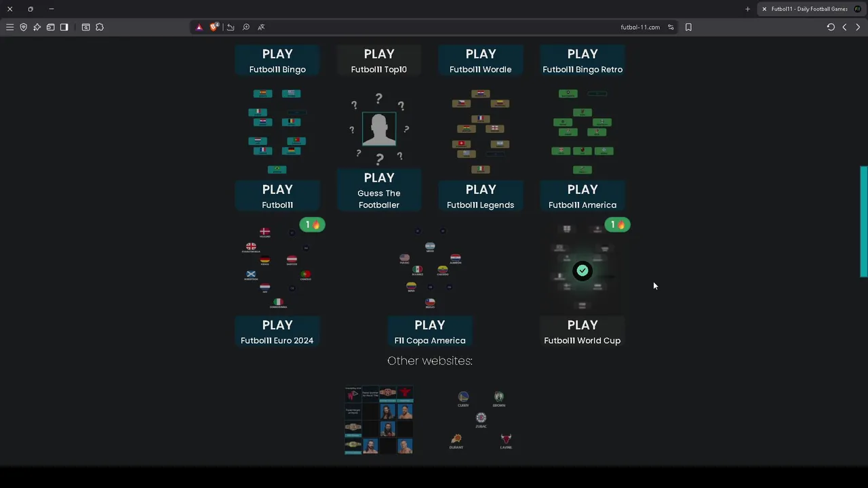Play Guess The Footballer
The image size is (868, 488).
(x=379, y=190)
